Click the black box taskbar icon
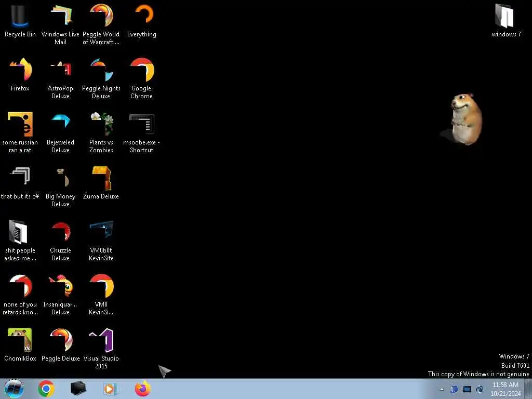This screenshot has width=532, height=399. (78, 389)
